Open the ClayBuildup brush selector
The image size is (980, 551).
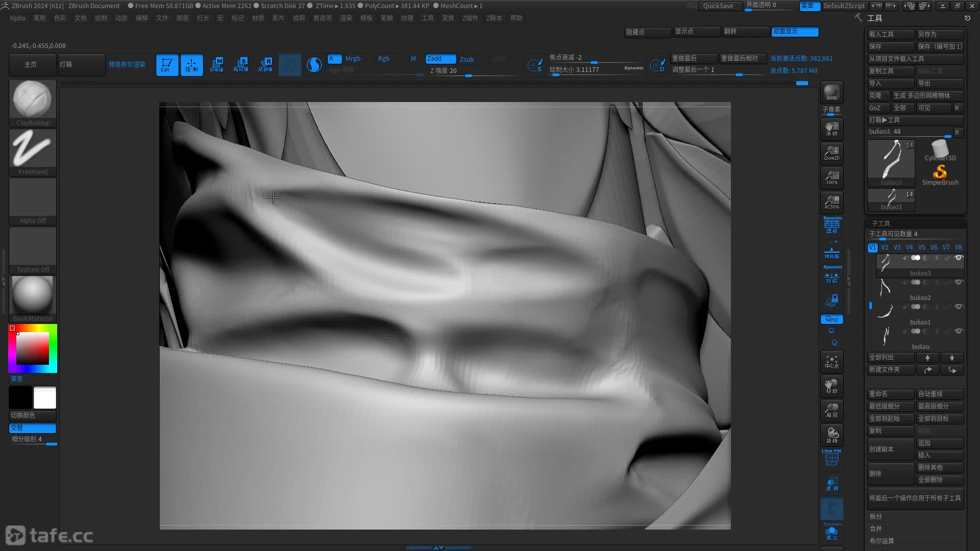pos(33,103)
